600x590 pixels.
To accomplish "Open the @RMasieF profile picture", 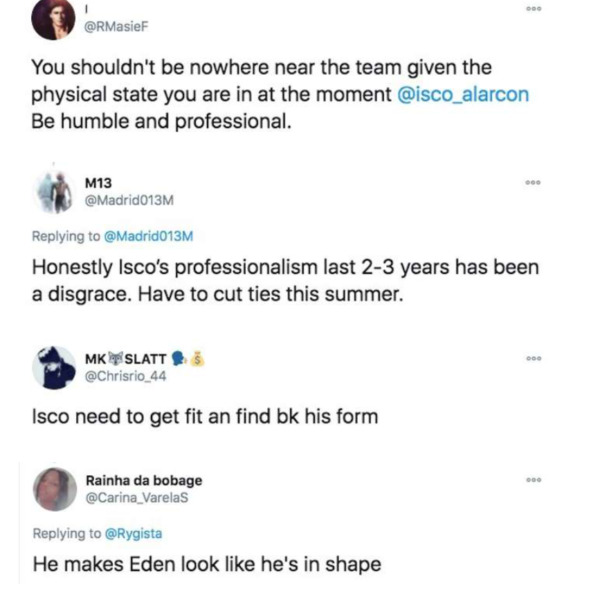I will click(53, 19).
